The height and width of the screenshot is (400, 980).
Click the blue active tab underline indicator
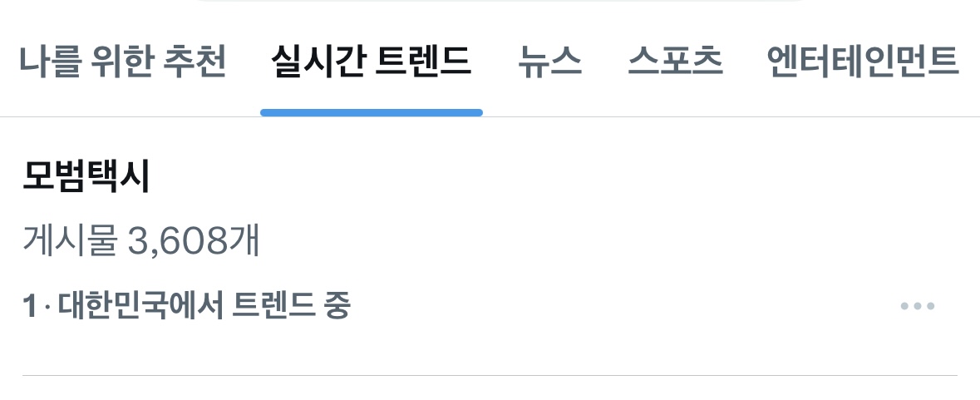pos(372,112)
